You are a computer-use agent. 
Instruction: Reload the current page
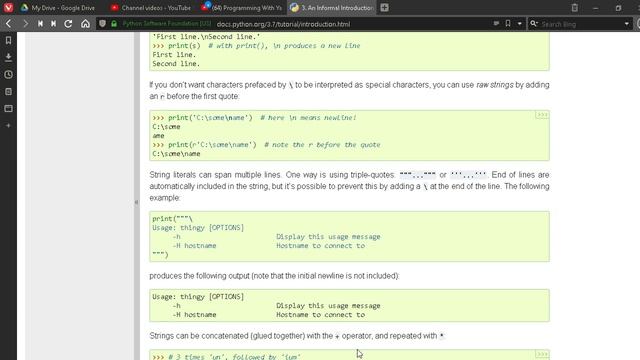(x=68, y=24)
